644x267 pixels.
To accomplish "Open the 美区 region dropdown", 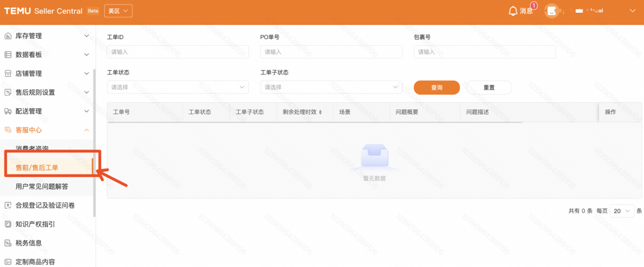I will click(x=118, y=11).
